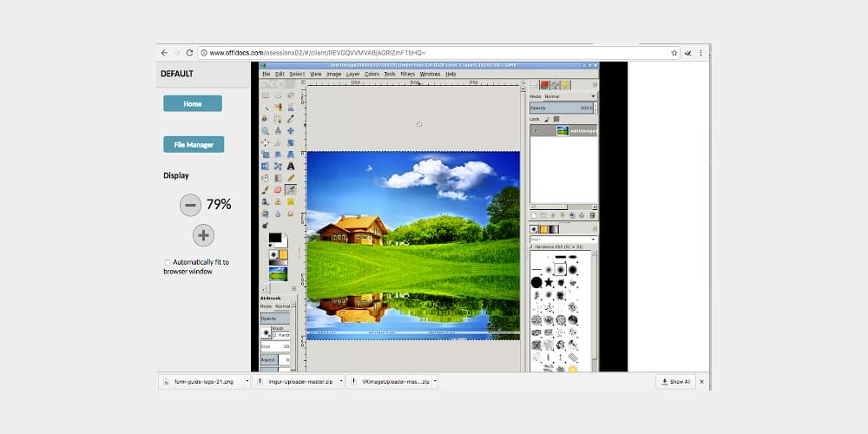868x434 pixels.
Task: Select the Color Picker eyedropper tool
Action: point(291,118)
